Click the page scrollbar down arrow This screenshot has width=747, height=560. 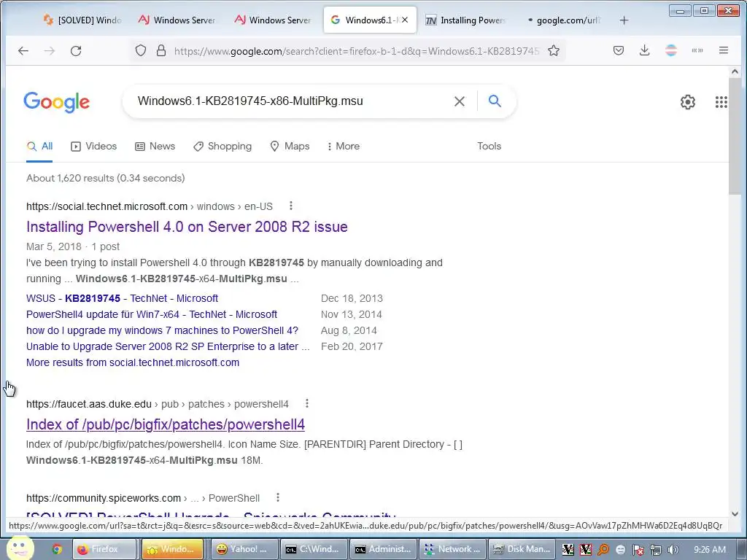click(x=735, y=514)
